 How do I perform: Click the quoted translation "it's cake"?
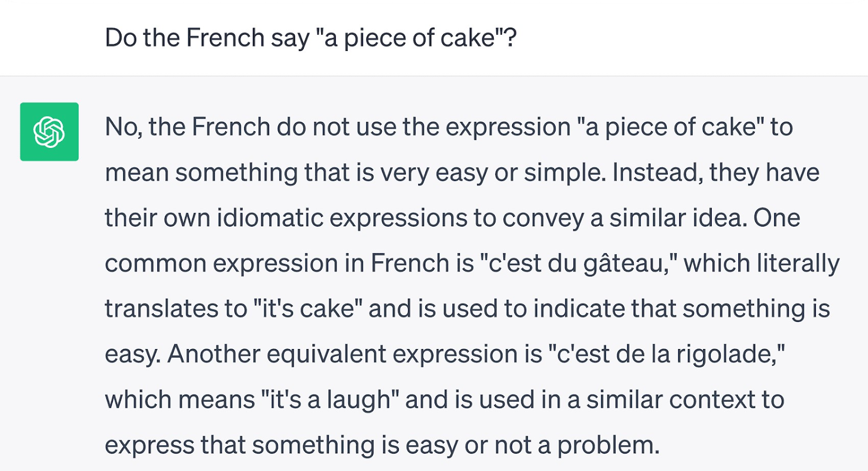[x=308, y=309]
